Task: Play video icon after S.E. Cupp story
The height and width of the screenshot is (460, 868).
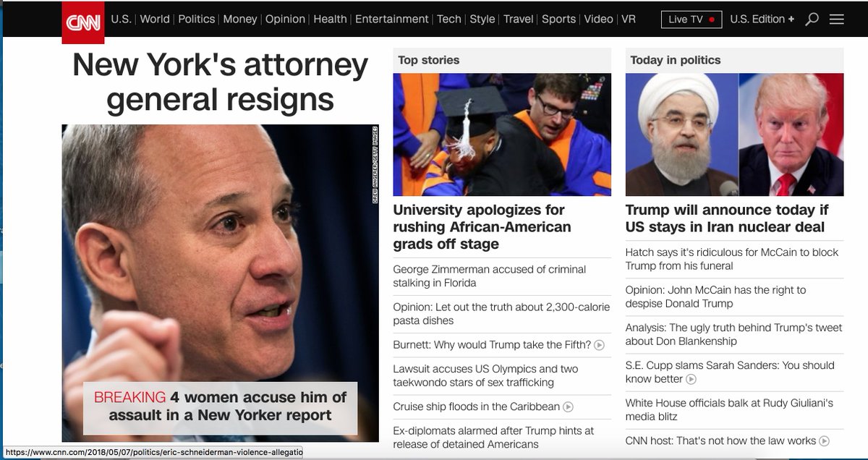Action: (692, 379)
